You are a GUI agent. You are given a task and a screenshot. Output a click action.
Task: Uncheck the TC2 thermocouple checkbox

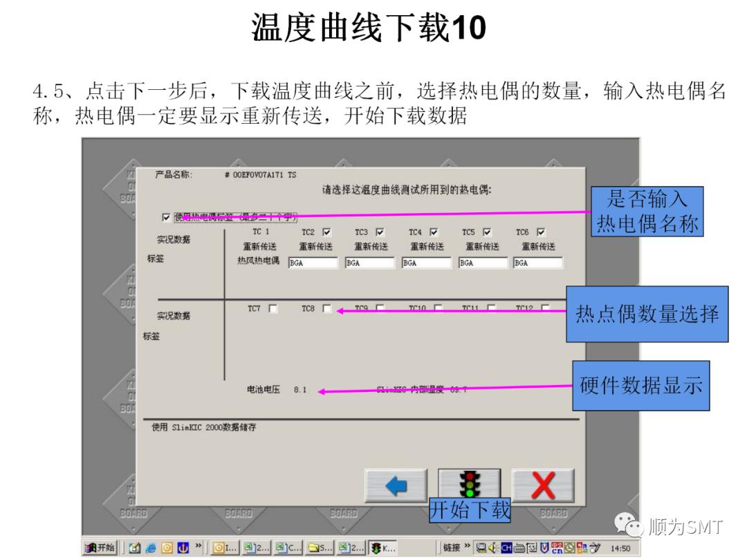click(x=326, y=232)
